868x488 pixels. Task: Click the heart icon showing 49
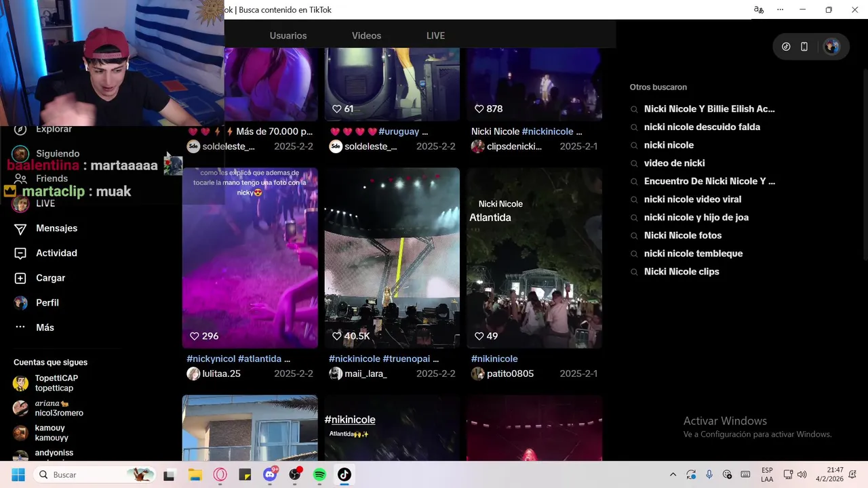(479, 336)
